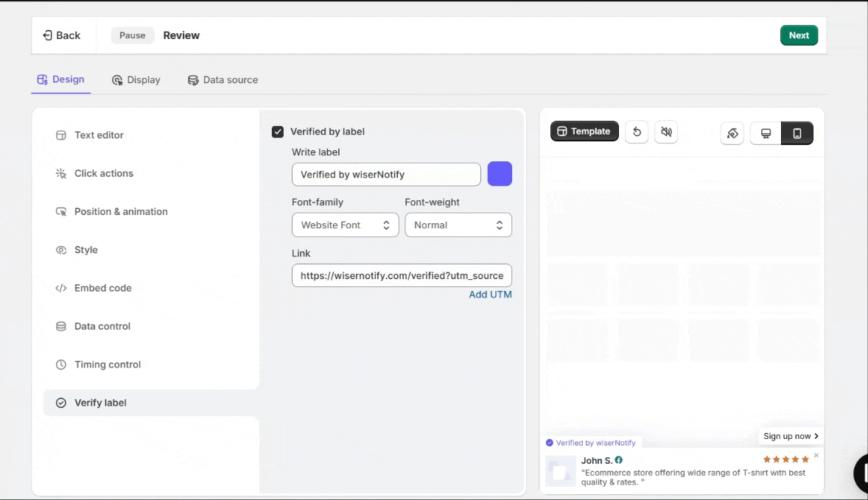The width and height of the screenshot is (868, 500).
Task: Uncheck the Verified by label checkbox
Action: [x=278, y=132]
